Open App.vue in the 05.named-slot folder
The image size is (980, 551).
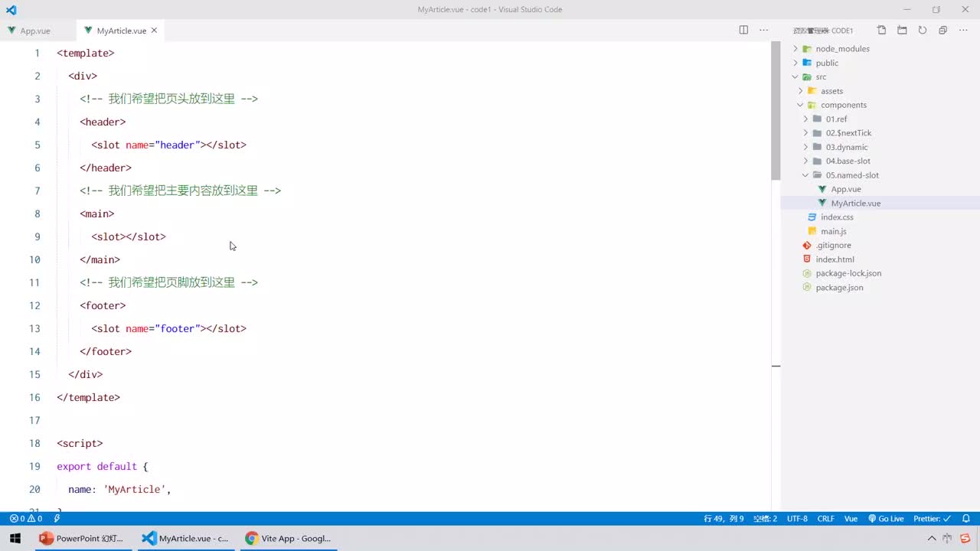846,189
